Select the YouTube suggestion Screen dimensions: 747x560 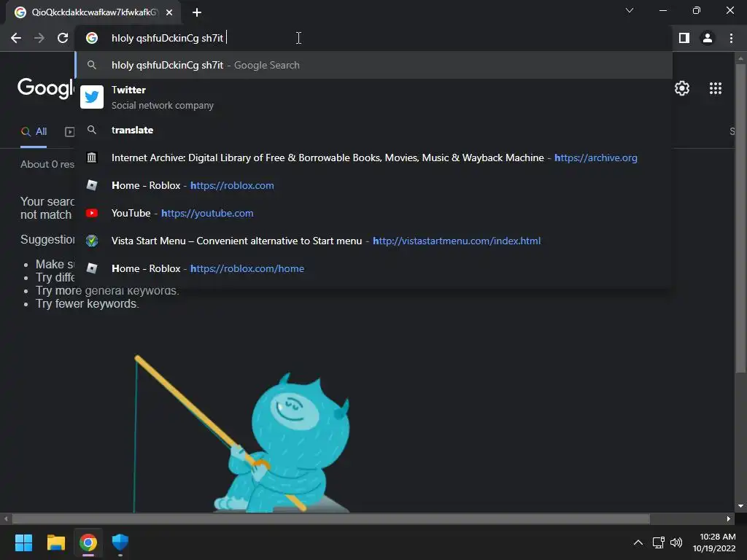pos(374,213)
